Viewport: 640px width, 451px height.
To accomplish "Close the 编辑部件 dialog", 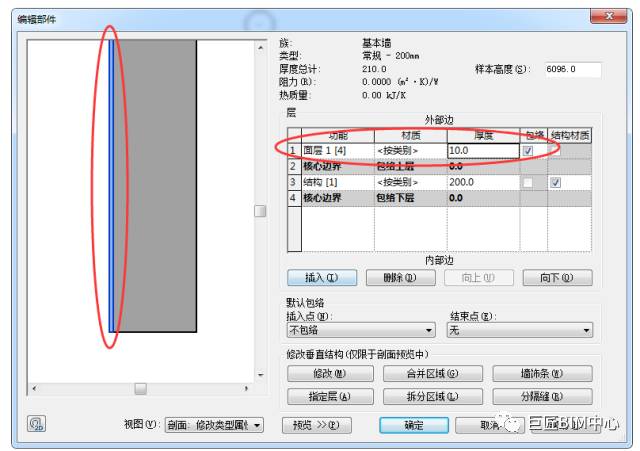I will (x=608, y=16).
